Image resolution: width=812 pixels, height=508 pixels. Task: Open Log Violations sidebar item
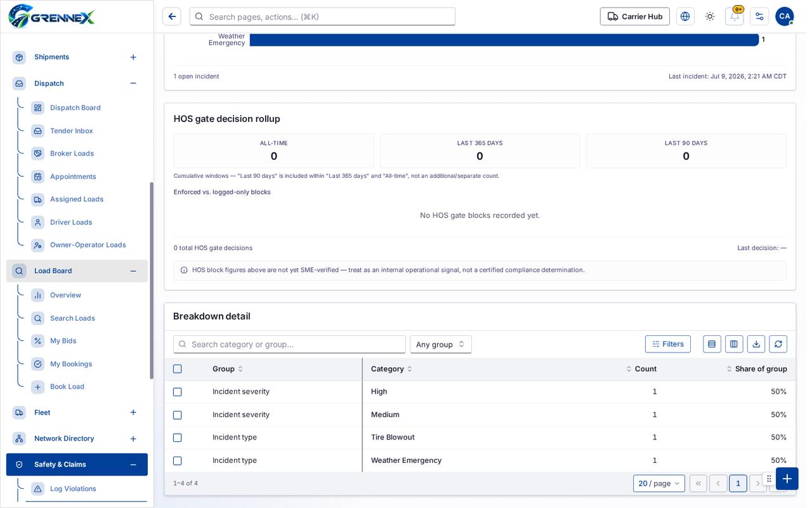click(x=73, y=489)
